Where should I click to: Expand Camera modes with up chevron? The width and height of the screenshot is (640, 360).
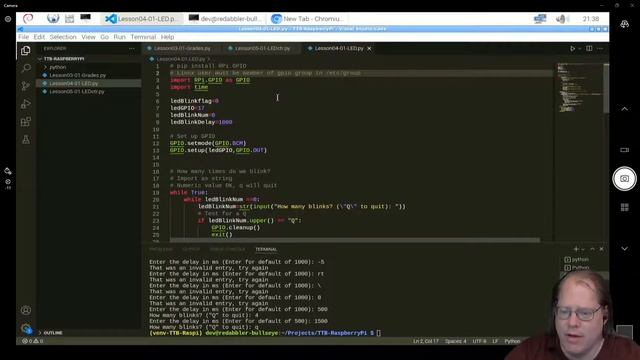(x=624, y=109)
